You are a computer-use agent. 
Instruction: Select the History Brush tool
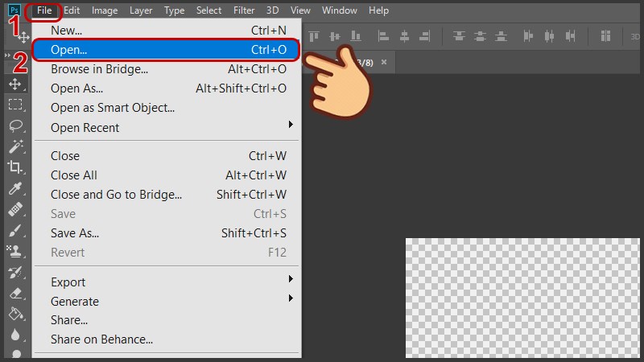point(15,272)
